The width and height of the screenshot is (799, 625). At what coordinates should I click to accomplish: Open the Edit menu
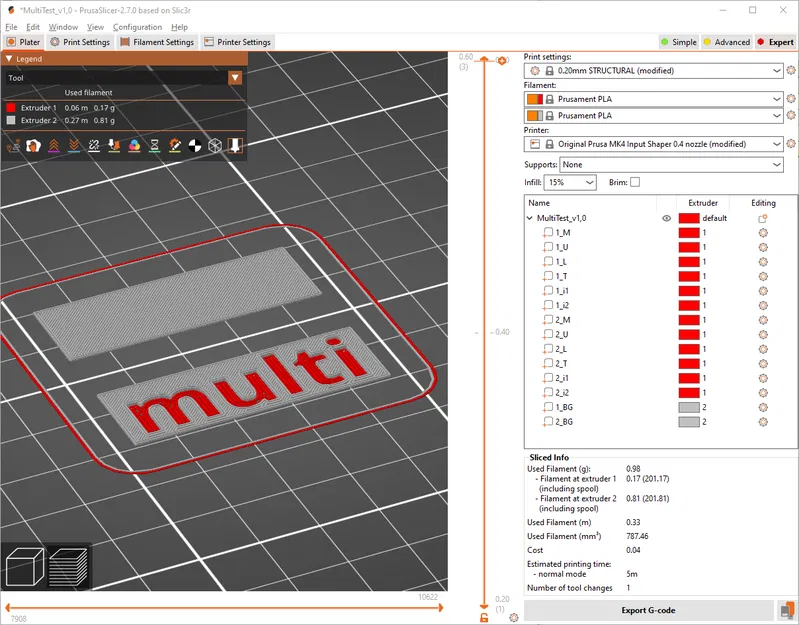tap(33, 27)
